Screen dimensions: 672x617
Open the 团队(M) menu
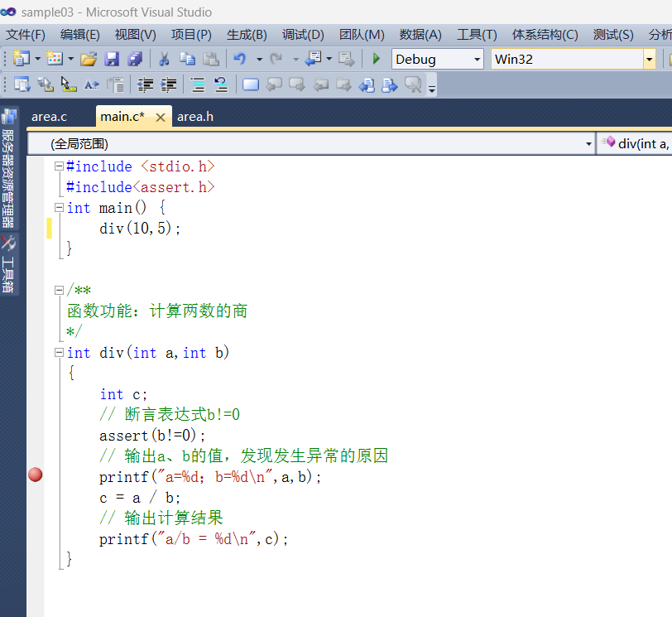click(362, 35)
